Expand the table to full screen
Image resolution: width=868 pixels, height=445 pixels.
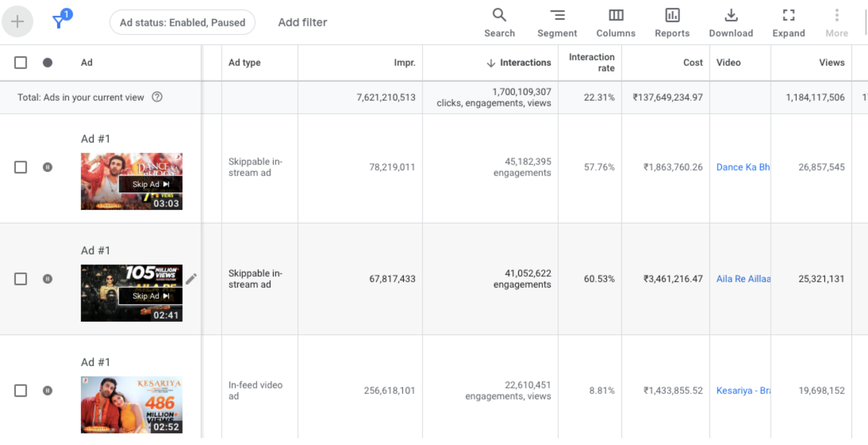(788, 22)
